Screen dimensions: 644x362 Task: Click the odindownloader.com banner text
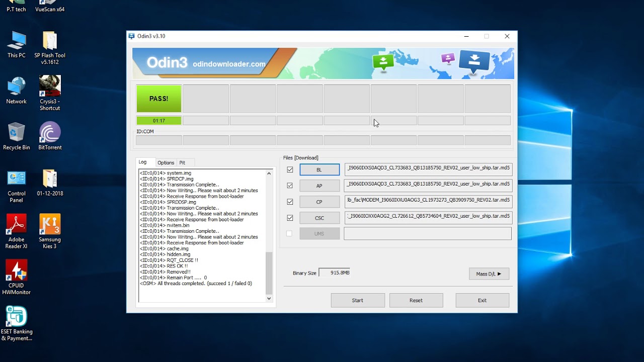coord(229,64)
